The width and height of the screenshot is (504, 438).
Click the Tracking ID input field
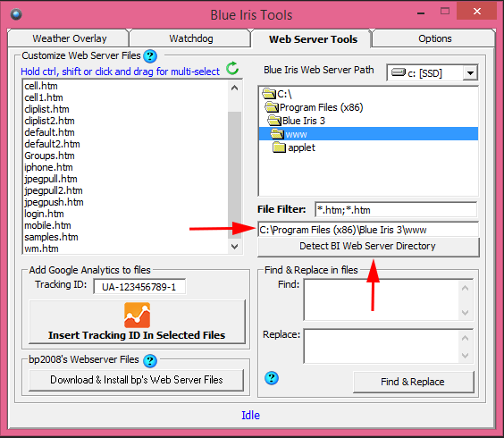(139, 287)
